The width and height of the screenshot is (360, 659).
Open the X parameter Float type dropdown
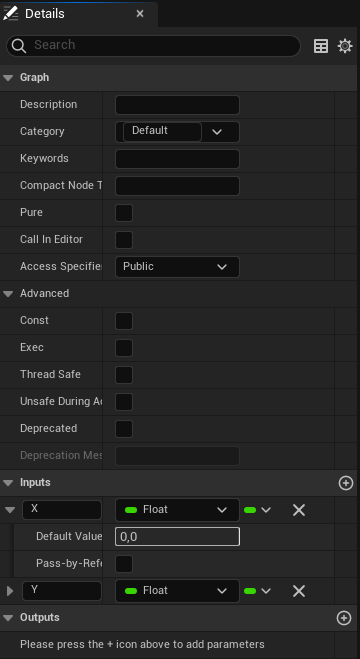(177, 510)
